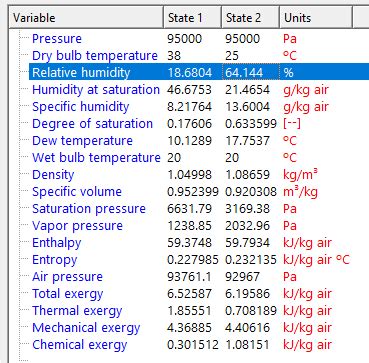The image size is (369, 363).
Task: Click State 2 dew temperature 17.7537
Action: coord(247,141)
